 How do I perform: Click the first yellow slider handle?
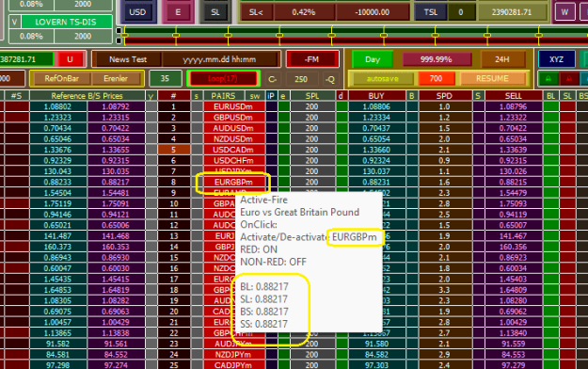(125, 35)
